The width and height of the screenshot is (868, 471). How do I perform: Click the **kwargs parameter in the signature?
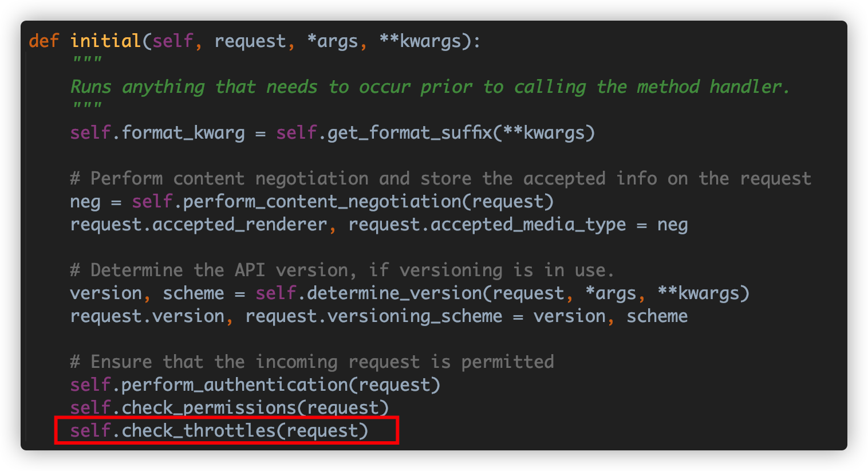pos(420,41)
